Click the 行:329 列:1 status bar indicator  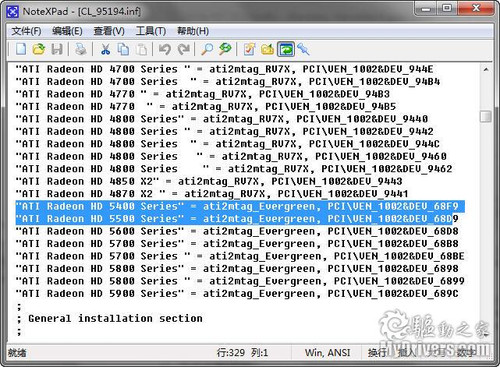[x=242, y=353]
